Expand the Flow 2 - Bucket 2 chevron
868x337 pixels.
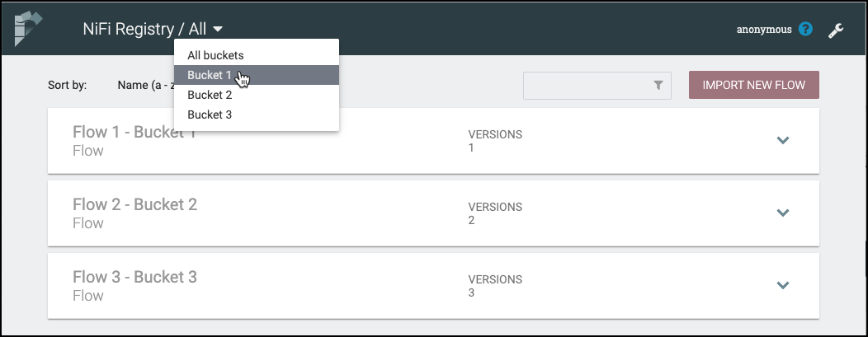point(783,213)
